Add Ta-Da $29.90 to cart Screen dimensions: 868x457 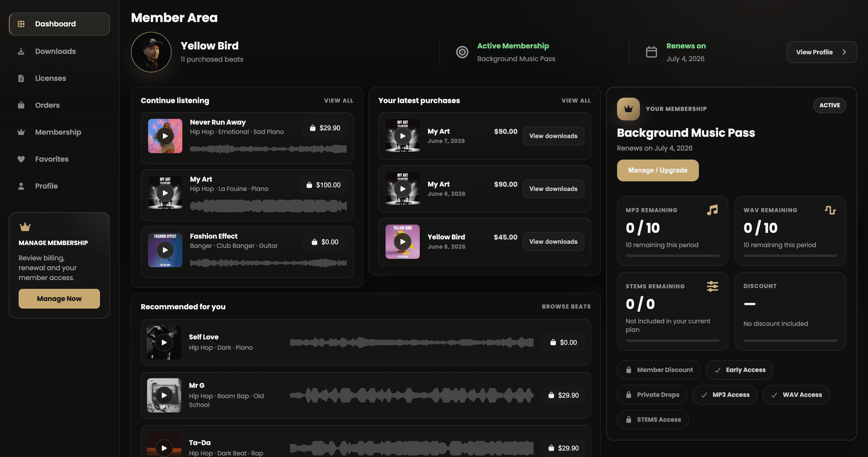[563, 448]
